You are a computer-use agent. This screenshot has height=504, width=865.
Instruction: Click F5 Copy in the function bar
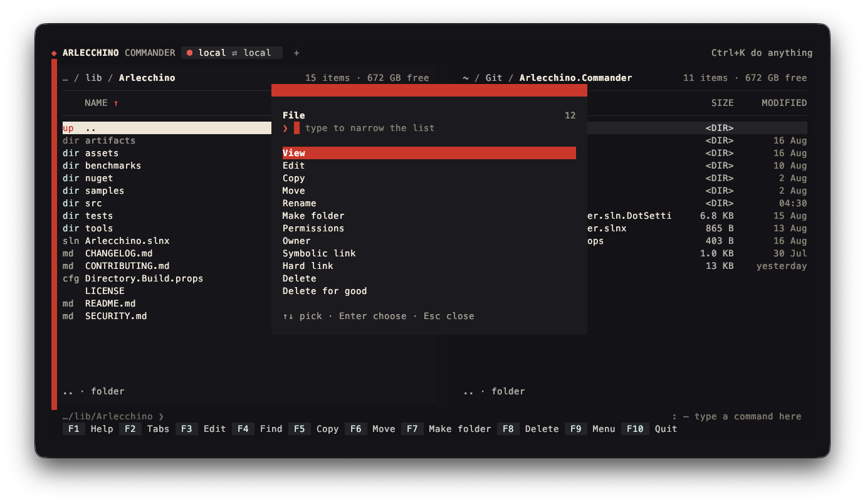click(314, 429)
